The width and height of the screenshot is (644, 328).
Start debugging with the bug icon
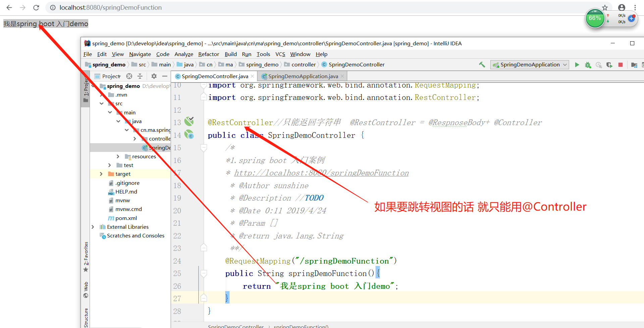point(588,65)
